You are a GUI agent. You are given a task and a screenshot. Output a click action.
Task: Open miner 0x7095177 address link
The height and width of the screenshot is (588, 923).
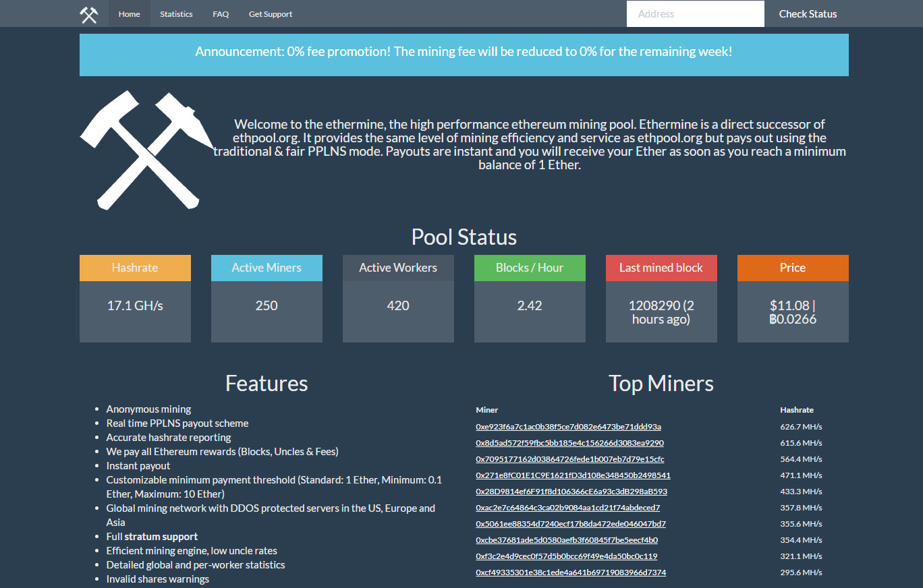(569, 459)
